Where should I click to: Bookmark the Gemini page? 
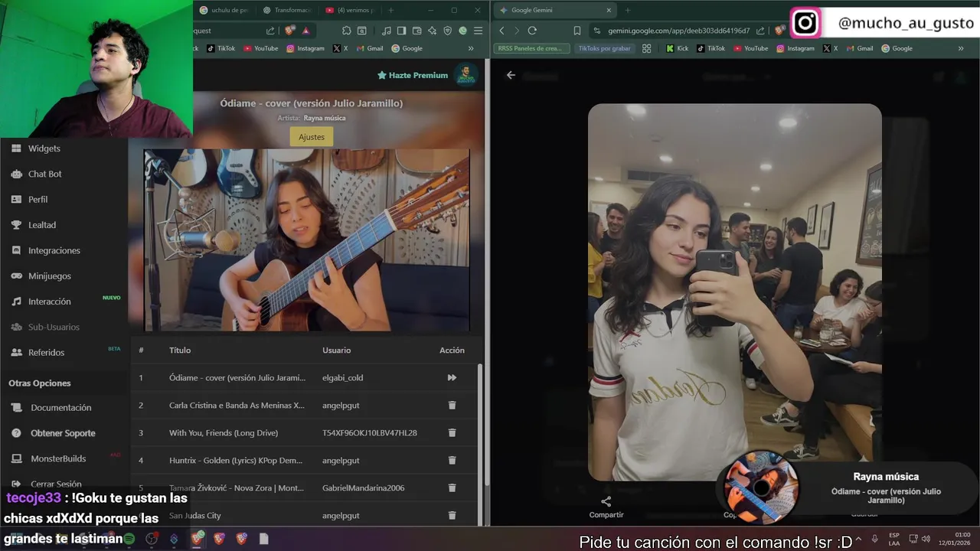pyautogui.click(x=577, y=31)
